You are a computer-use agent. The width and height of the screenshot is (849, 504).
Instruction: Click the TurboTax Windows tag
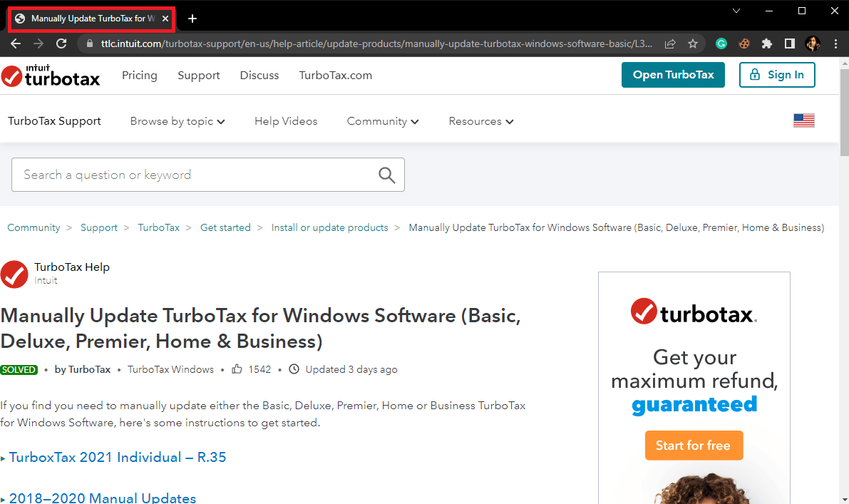(170, 369)
